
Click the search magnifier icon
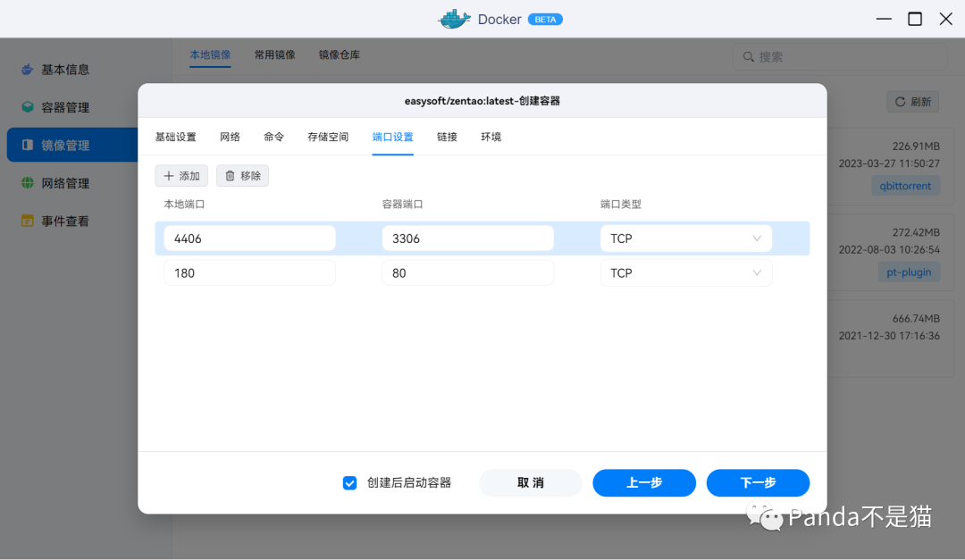click(749, 56)
